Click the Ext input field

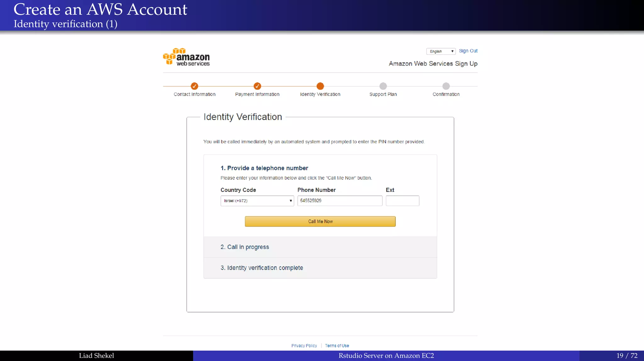tap(402, 201)
